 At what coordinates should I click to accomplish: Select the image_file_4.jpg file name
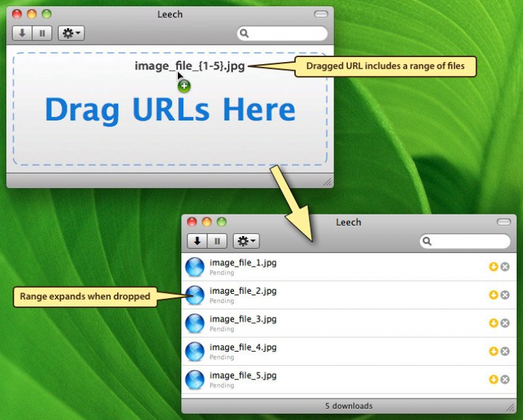coord(243,348)
